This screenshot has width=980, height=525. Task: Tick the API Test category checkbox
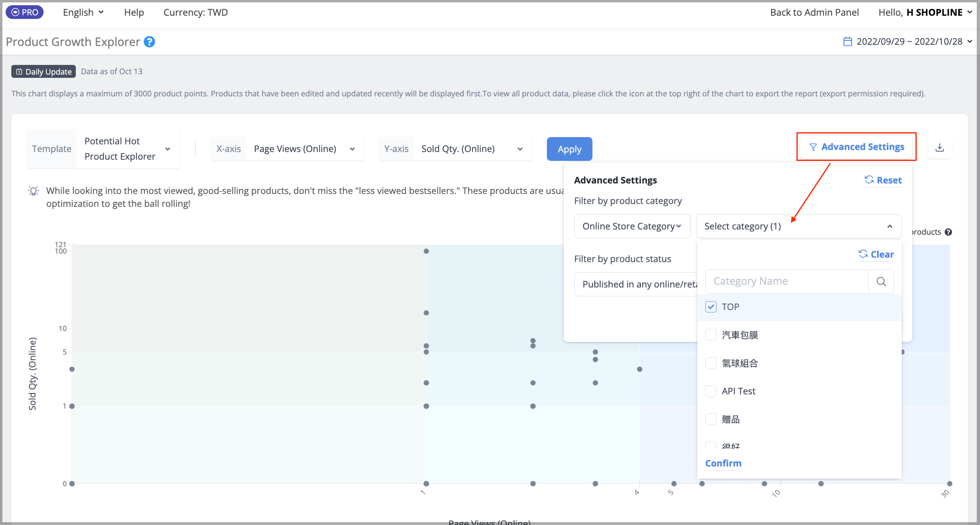pyautogui.click(x=711, y=391)
